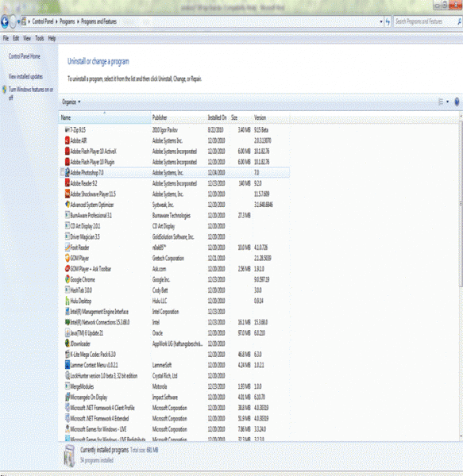Select GOM Player - Ask Toolbar icon

click(x=68, y=269)
